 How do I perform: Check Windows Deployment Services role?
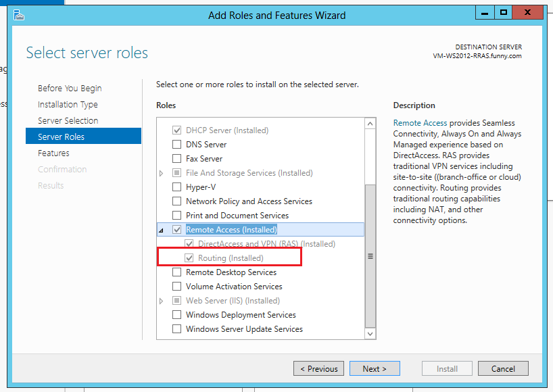pos(176,314)
